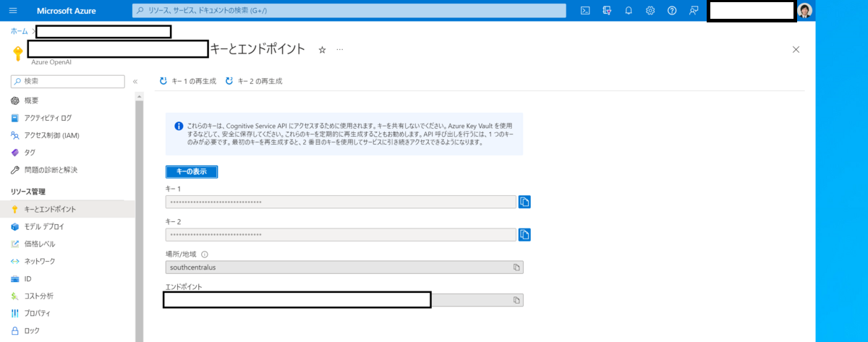868x342 pixels.
Task: Open the help question mark icon
Action: [x=672, y=10]
